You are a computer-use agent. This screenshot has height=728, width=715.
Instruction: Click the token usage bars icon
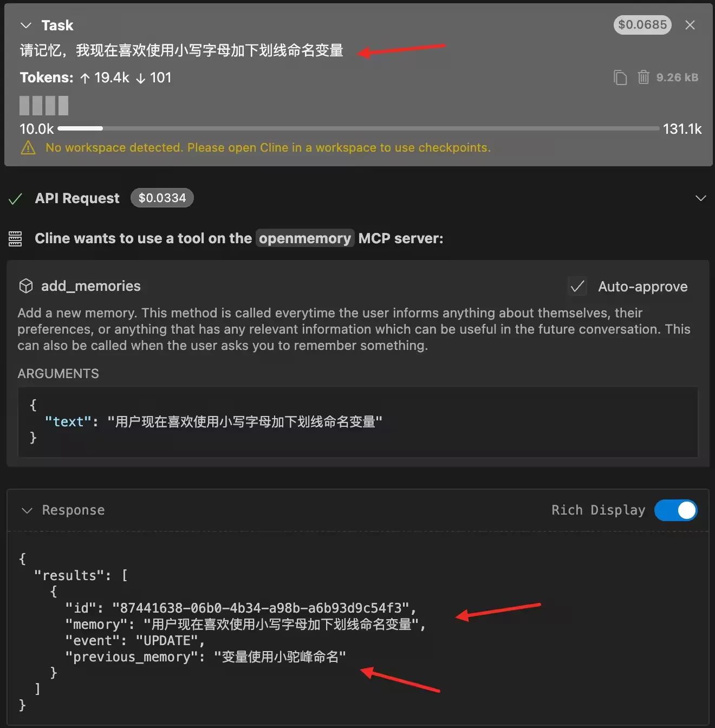tap(44, 106)
